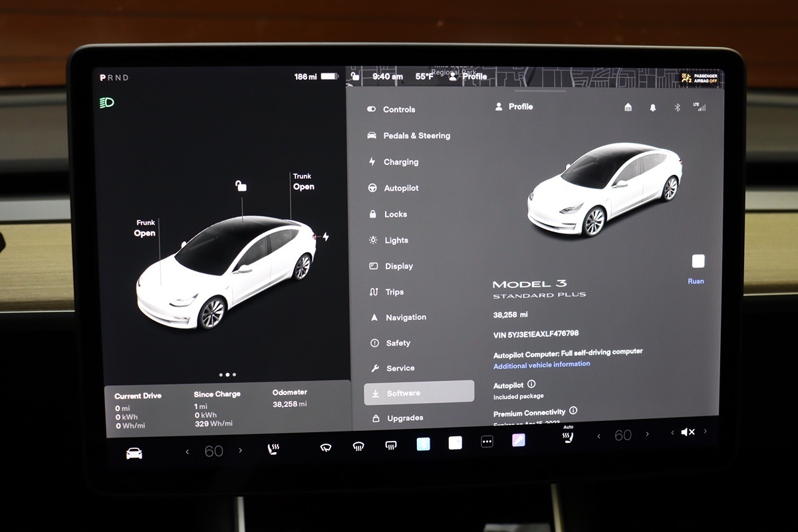798x532 pixels.
Task: Tap the charge port lightning bolt icon
Action: 325,237
